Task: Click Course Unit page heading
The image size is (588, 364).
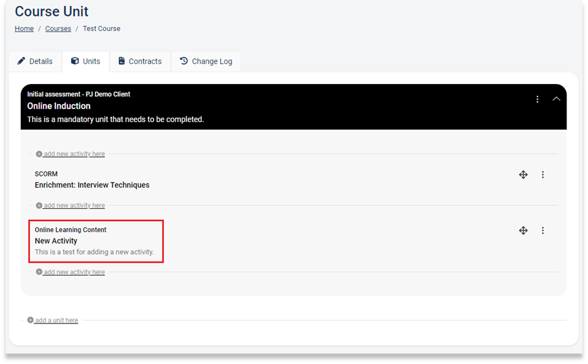Action: click(x=52, y=11)
